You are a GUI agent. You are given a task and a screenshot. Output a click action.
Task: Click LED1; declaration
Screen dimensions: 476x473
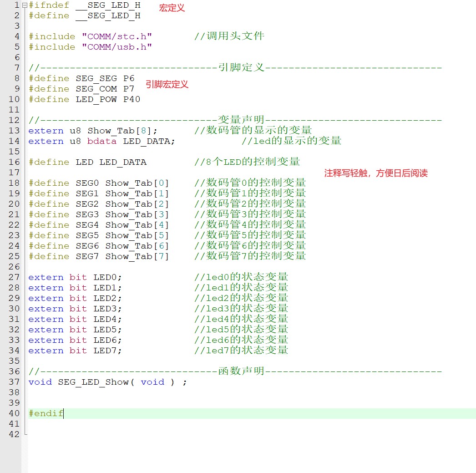[x=107, y=288]
